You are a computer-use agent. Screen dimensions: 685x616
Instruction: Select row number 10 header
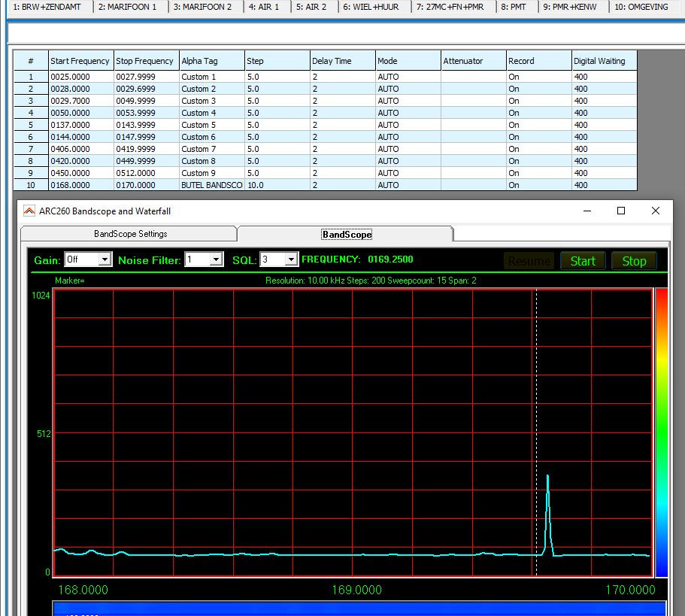pyautogui.click(x=31, y=185)
